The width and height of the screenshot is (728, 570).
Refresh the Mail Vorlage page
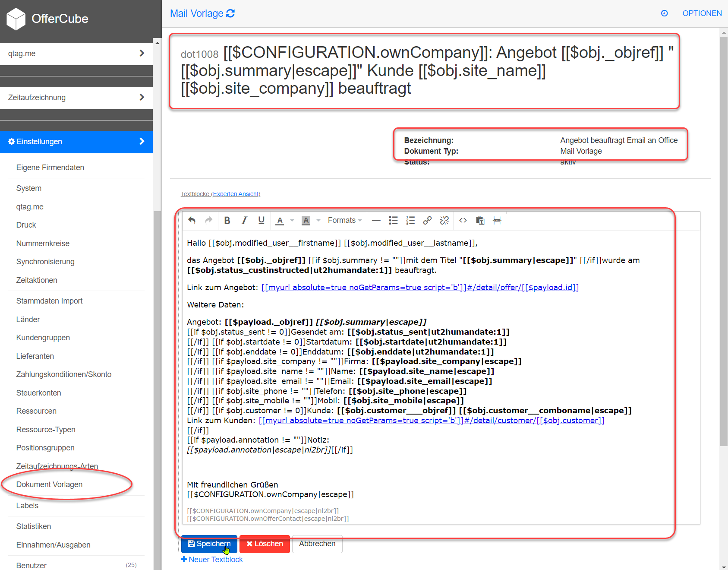coord(230,13)
